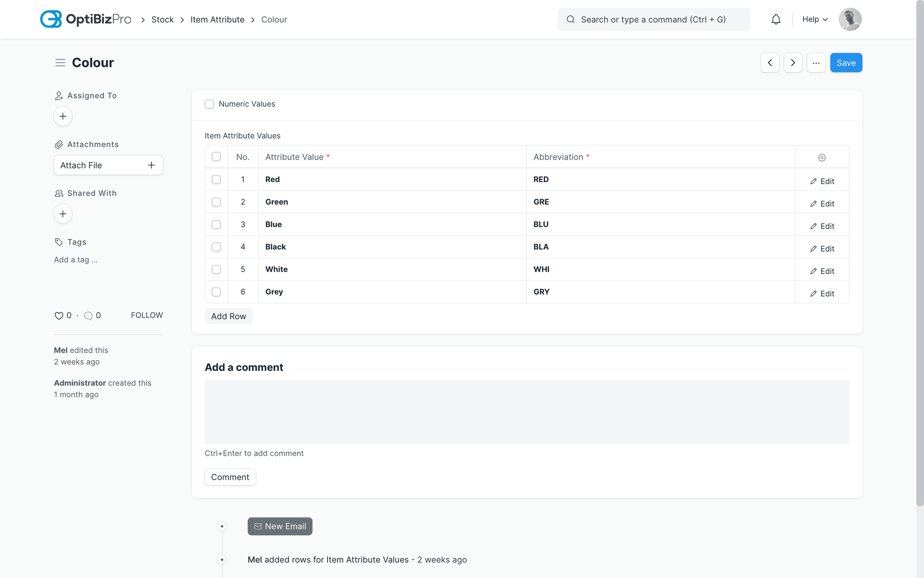The height and width of the screenshot is (578, 924).
Task: Open the comments icon near the like counter
Action: click(x=89, y=315)
